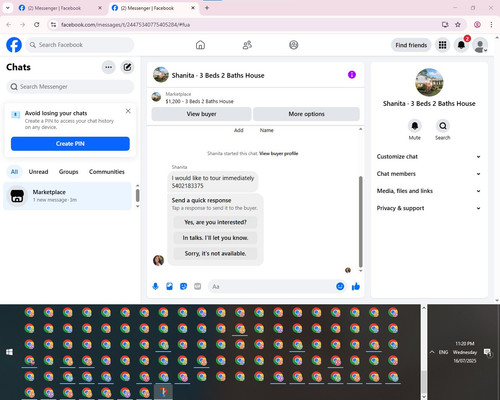Start a new message with compose icon
This screenshot has height=400, width=500.
point(127,67)
